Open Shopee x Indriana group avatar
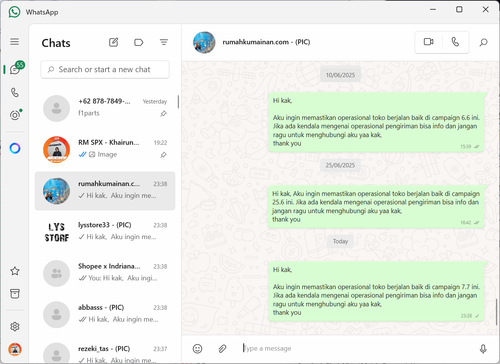500x364 pixels. pyautogui.click(x=56, y=273)
